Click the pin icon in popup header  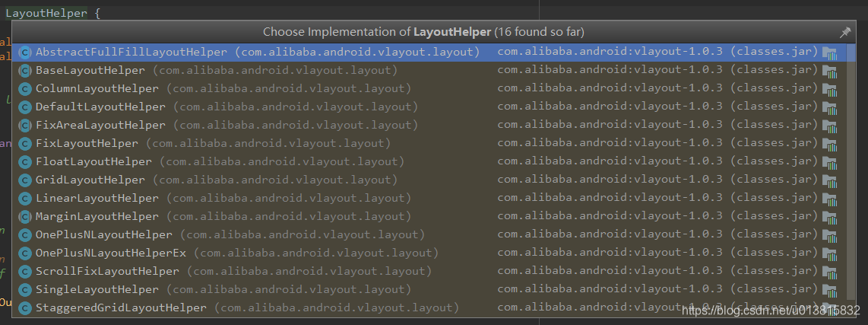pos(844,32)
